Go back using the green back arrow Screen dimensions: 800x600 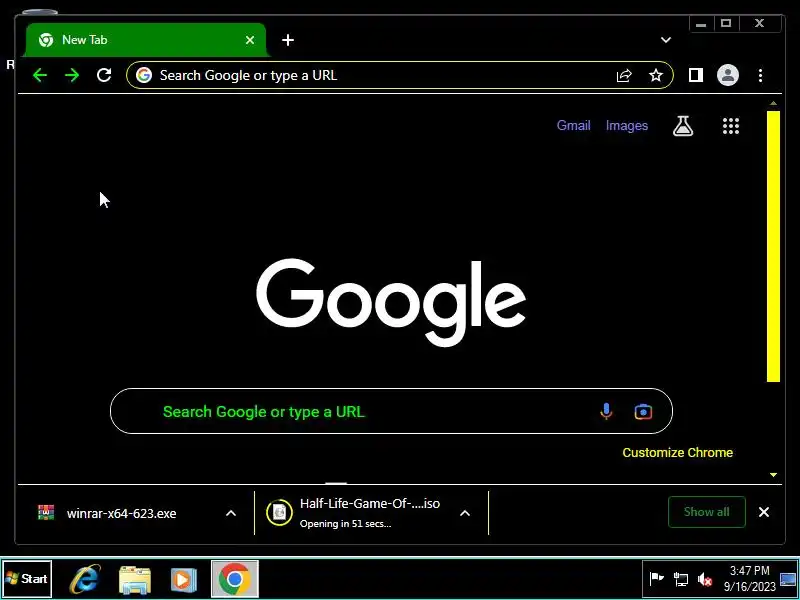pyautogui.click(x=40, y=76)
